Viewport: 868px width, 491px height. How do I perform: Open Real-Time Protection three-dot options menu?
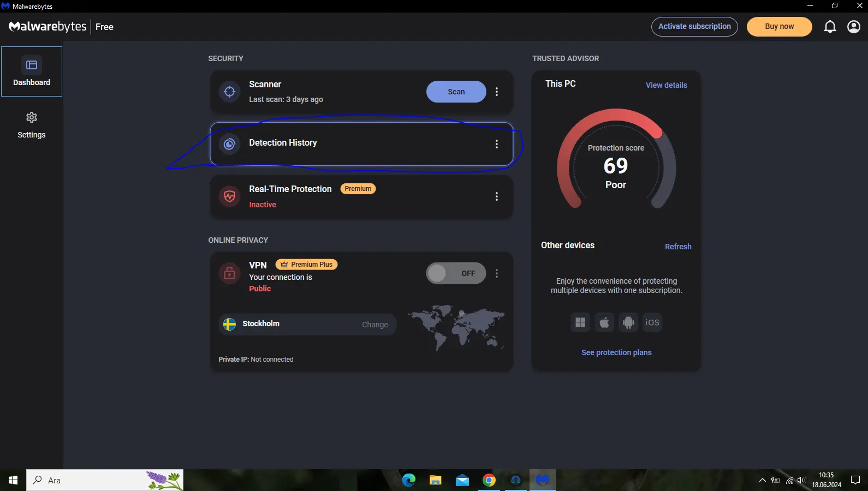pyautogui.click(x=496, y=196)
